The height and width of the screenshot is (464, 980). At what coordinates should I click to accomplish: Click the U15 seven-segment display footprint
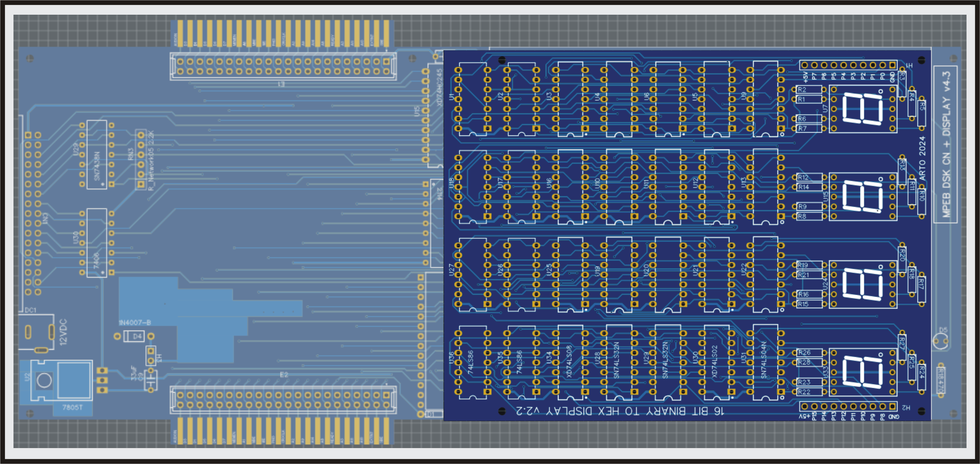pos(862,197)
